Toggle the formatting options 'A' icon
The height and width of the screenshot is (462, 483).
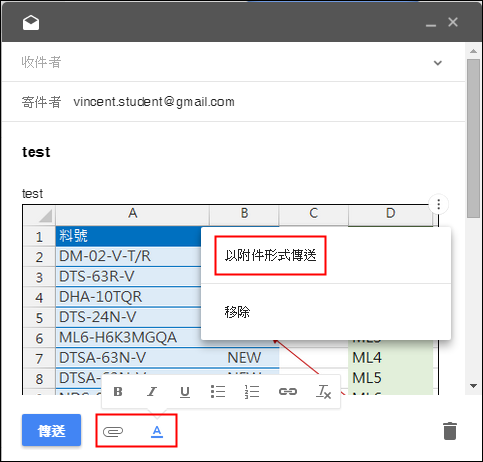pos(157,431)
